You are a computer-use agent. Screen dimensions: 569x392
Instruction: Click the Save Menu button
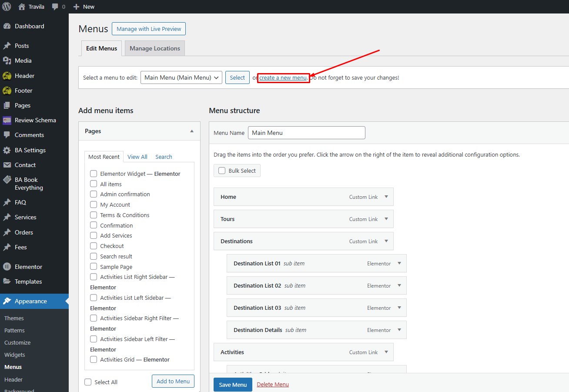point(233,385)
